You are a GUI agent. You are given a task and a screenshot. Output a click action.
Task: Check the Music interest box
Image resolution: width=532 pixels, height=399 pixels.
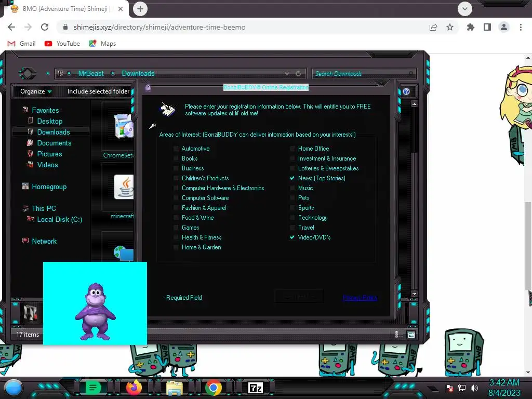pyautogui.click(x=292, y=188)
